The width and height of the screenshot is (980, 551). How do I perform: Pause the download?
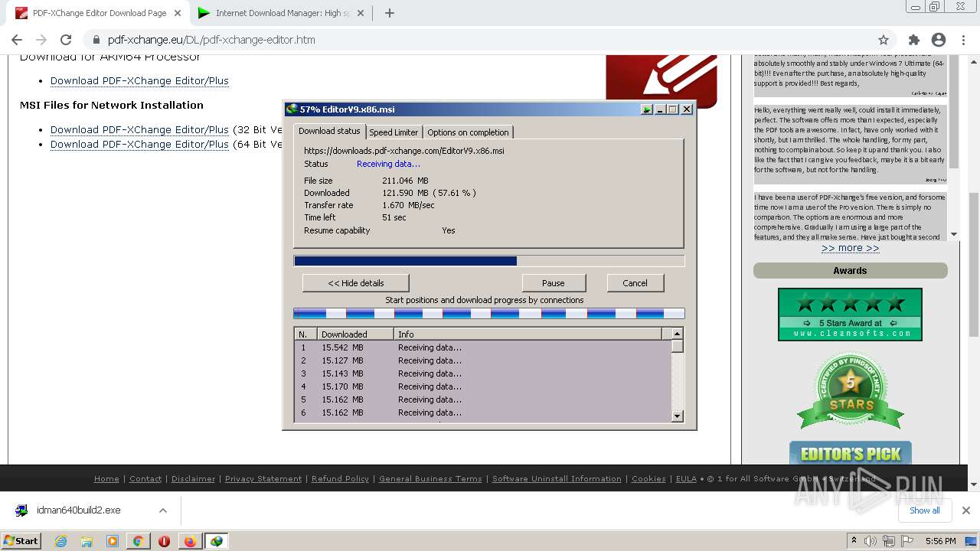(x=554, y=283)
